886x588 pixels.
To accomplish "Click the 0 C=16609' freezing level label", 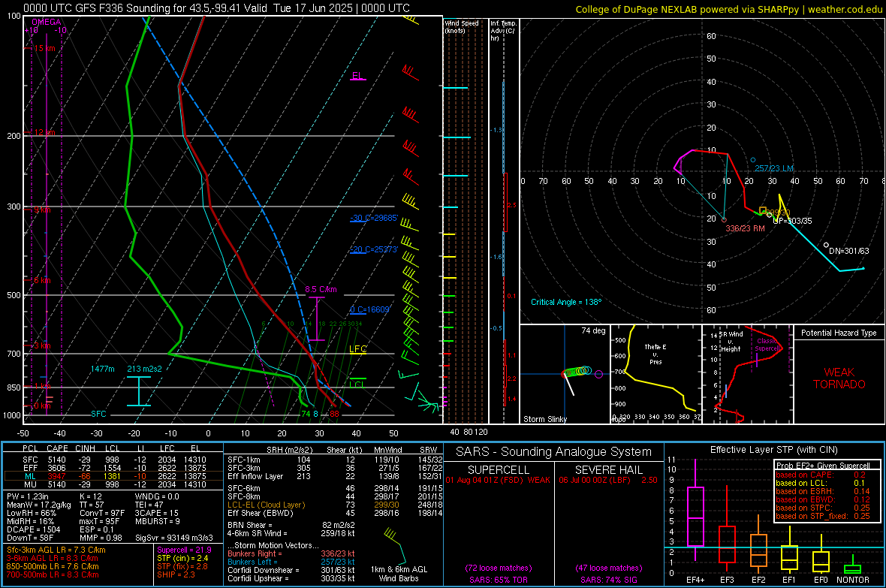I will pyautogui.click(x=369, y=310).
